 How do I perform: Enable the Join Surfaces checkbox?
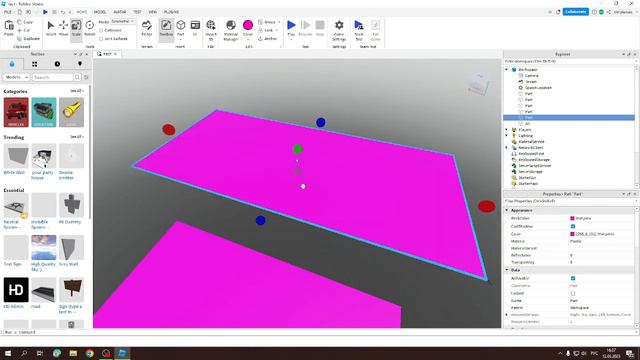coord(101,39)
